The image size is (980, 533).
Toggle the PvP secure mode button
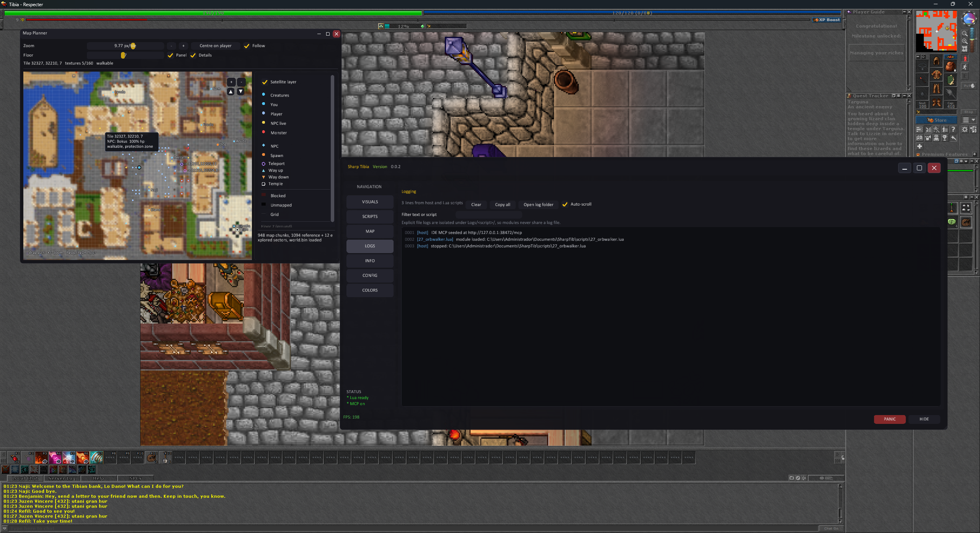[969, 86]
